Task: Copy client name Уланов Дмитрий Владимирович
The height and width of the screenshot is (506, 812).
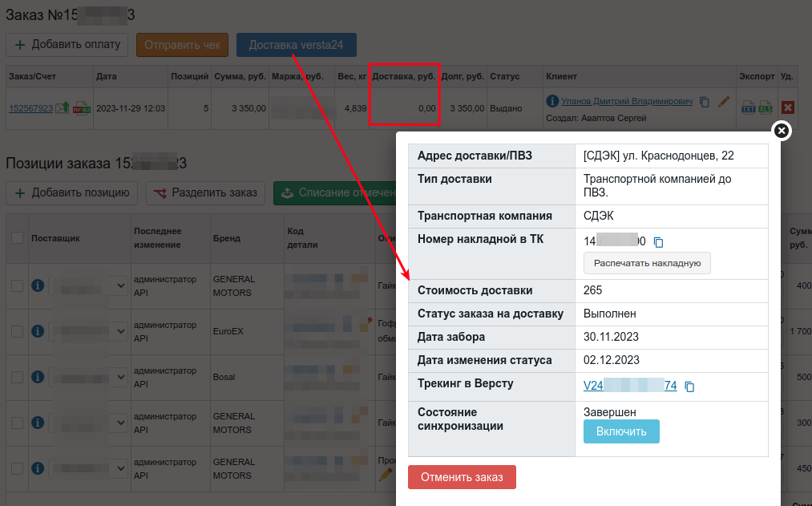Action: (x=705, y=102)
